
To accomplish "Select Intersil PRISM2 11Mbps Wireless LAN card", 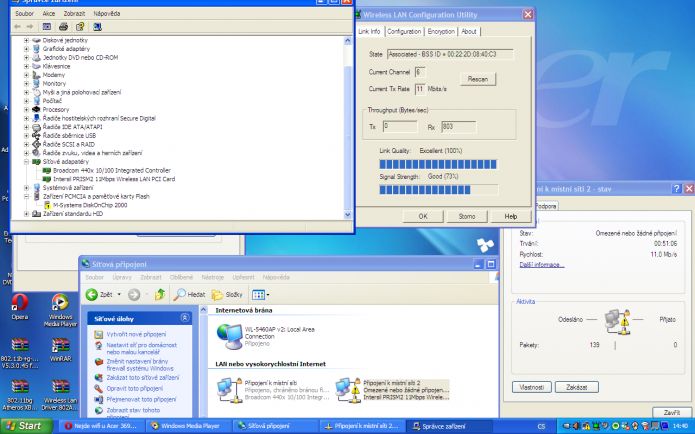I will pos(114,179).
